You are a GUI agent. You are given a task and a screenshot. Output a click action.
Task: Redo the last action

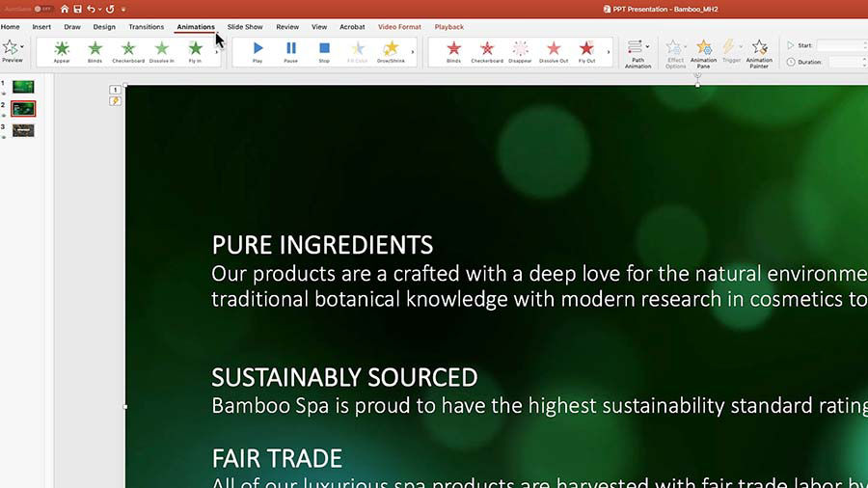tap(110, 9)
